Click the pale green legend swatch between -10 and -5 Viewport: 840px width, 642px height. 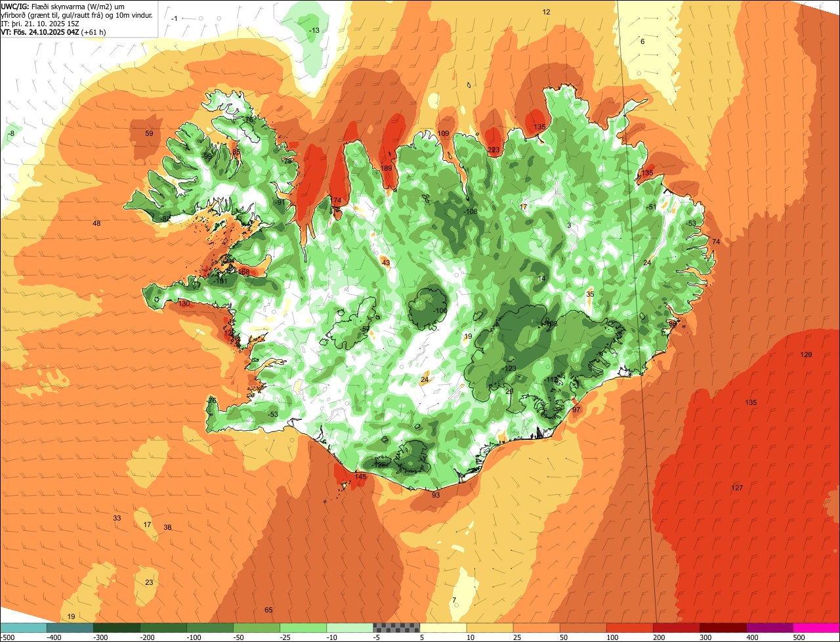coord(350,628)
